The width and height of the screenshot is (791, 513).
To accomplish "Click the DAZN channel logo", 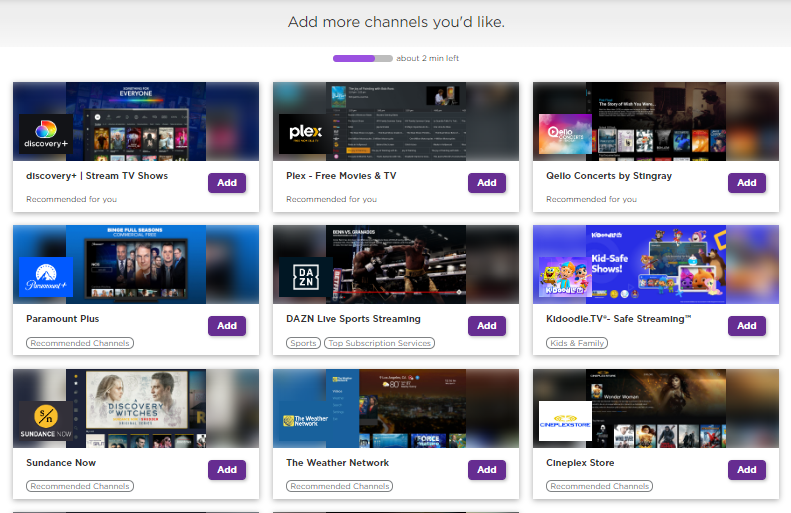I will (306, 277).
